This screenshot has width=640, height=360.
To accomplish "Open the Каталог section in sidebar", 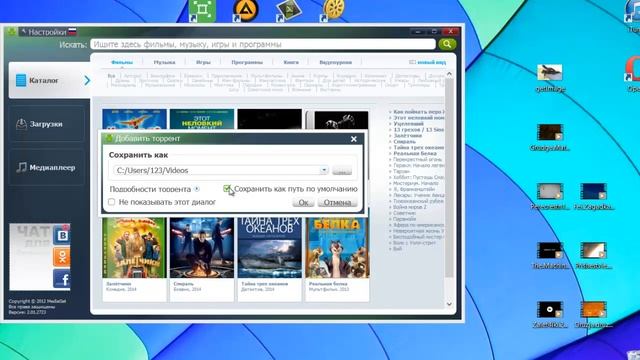I will (x=49, y=80).
